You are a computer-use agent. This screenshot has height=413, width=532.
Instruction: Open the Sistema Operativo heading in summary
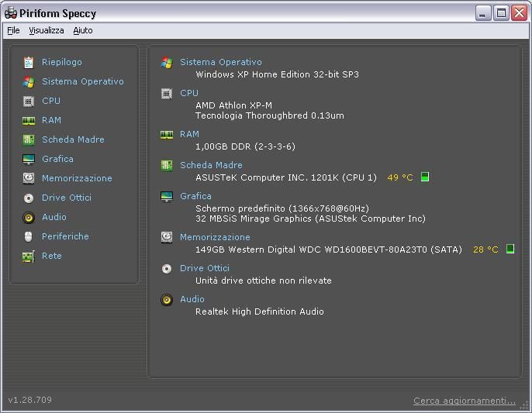tap(221, 62)
